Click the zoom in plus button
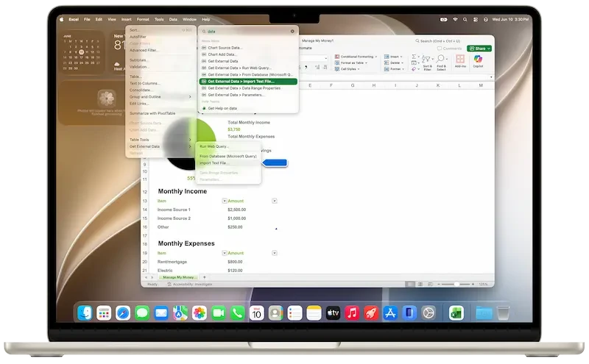 (473, 285)
